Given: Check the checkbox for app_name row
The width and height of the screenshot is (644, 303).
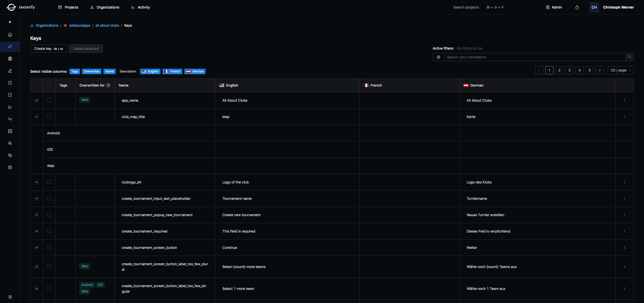Looking at the screenshot, I should pyautogui.click(x=49, y=100).
